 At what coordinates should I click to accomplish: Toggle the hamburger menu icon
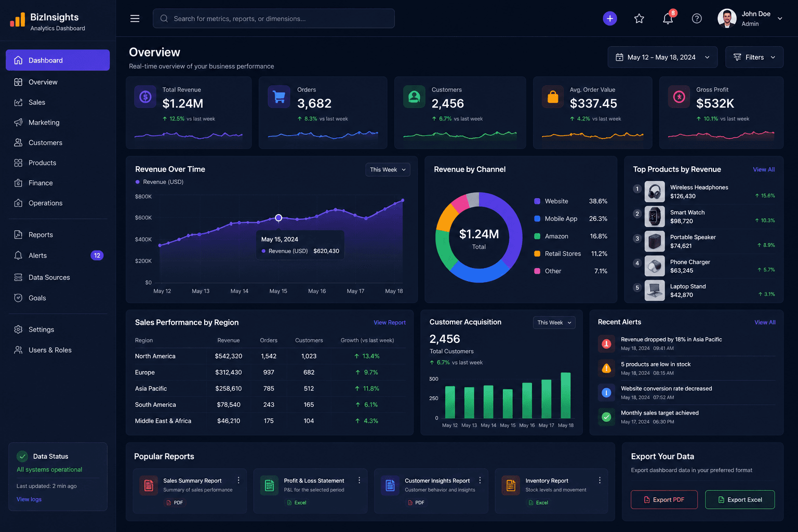tap(135, 19)
